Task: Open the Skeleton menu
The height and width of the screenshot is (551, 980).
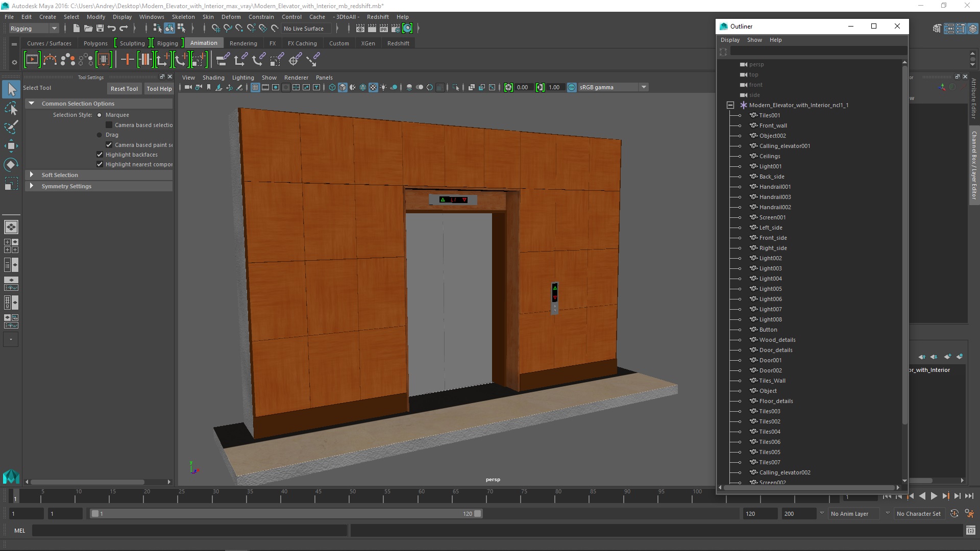Action: coord(183,17)
